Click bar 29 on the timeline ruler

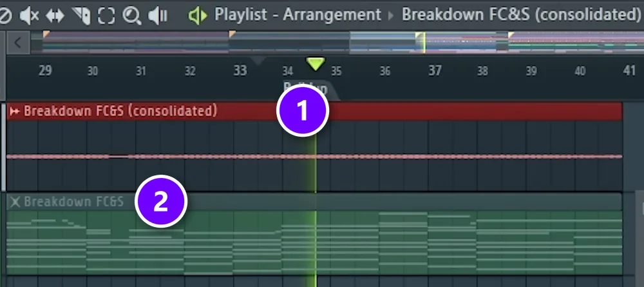tap(45, 71)
